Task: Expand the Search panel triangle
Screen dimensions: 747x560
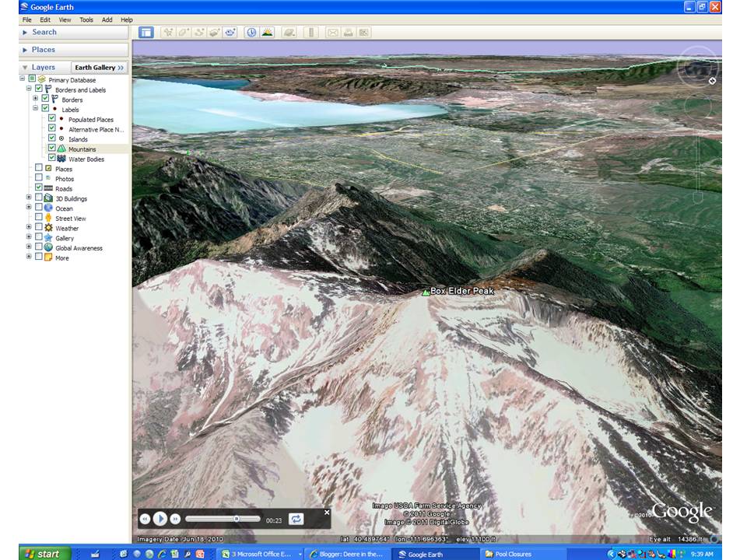Action: [25, 32]
